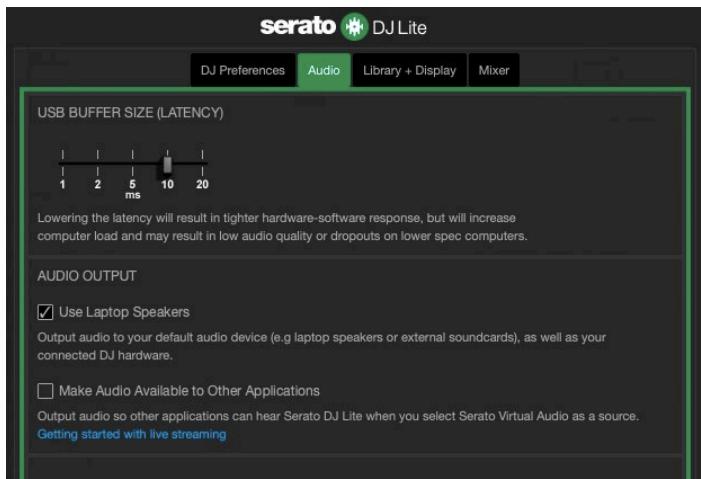Click the serato wordmark in the header
Viewport: 701px width, 479px height.
(298, 25)
